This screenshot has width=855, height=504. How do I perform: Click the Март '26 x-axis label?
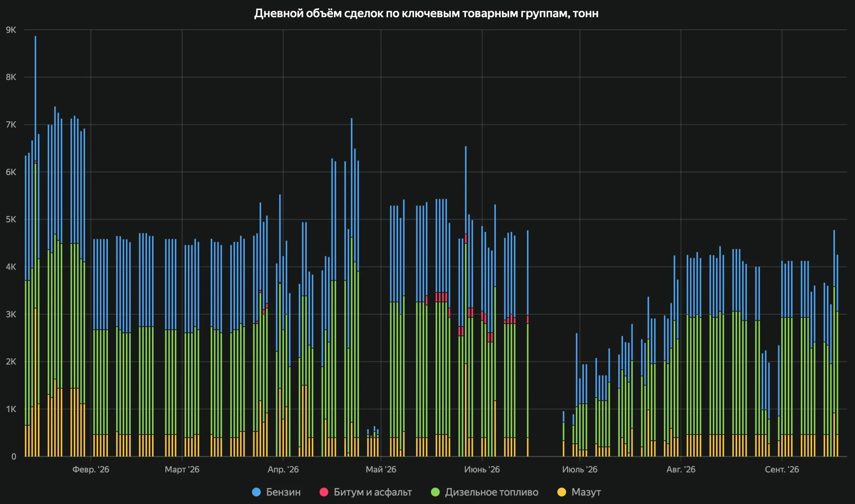(182, 470)
